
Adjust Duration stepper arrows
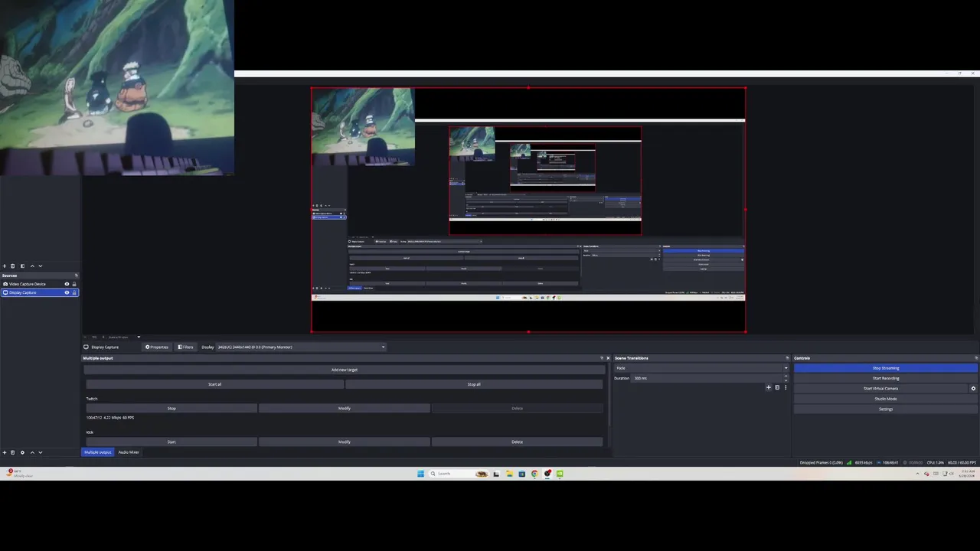coord(786,378)
